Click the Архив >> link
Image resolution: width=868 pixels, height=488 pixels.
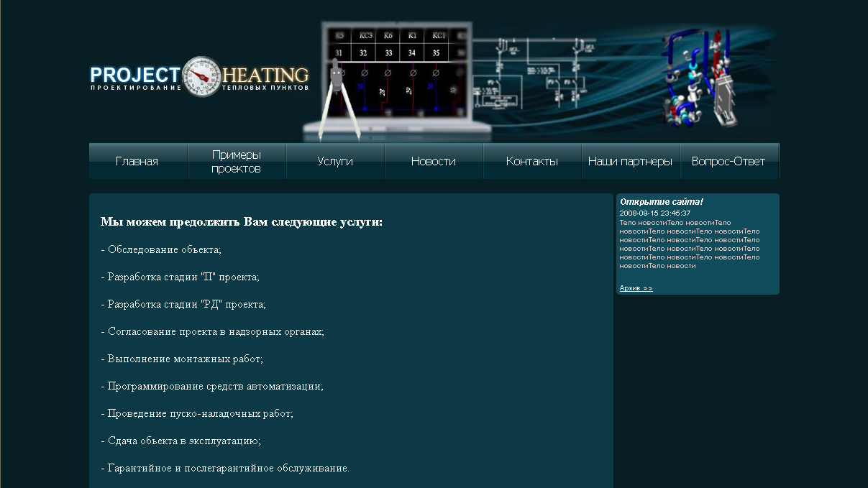point(636,287)
